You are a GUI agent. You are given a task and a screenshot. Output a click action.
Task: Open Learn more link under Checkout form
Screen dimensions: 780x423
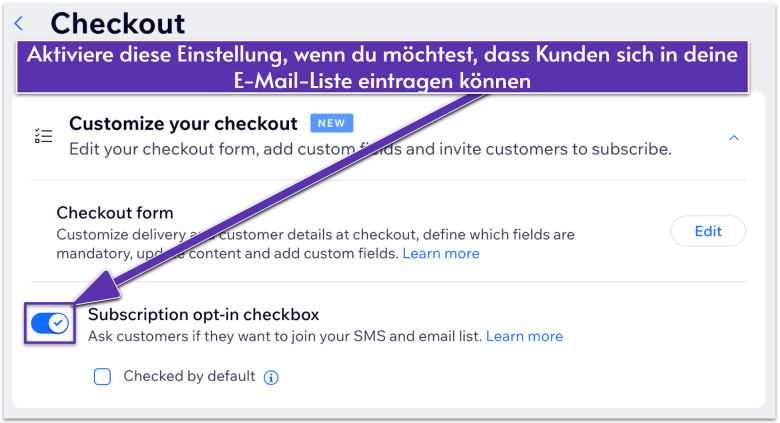coord(441,254)
